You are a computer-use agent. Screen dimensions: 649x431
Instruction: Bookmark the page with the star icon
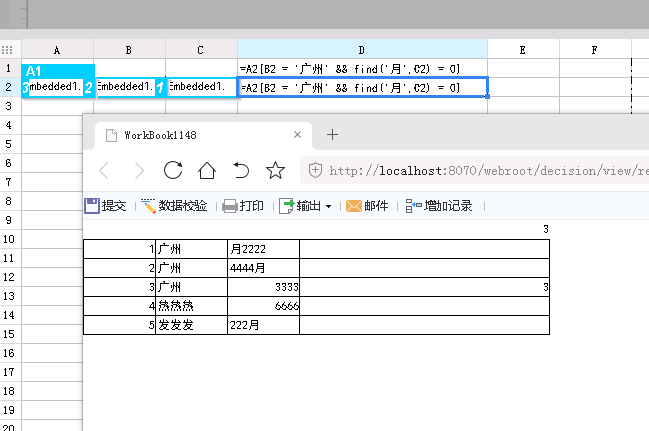tap(275, 170)
